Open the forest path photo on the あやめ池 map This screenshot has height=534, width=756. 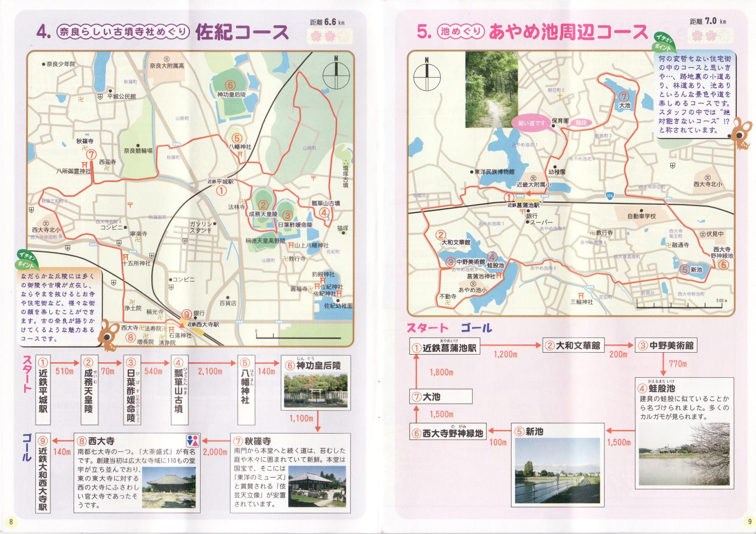pyautogui.click(x=491, y=89)
